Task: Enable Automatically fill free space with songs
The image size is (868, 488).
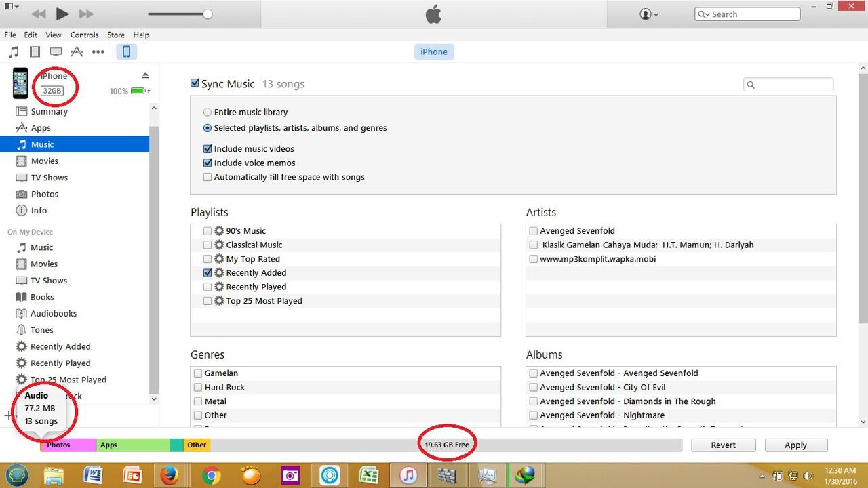Action: [x=208, y=177]
